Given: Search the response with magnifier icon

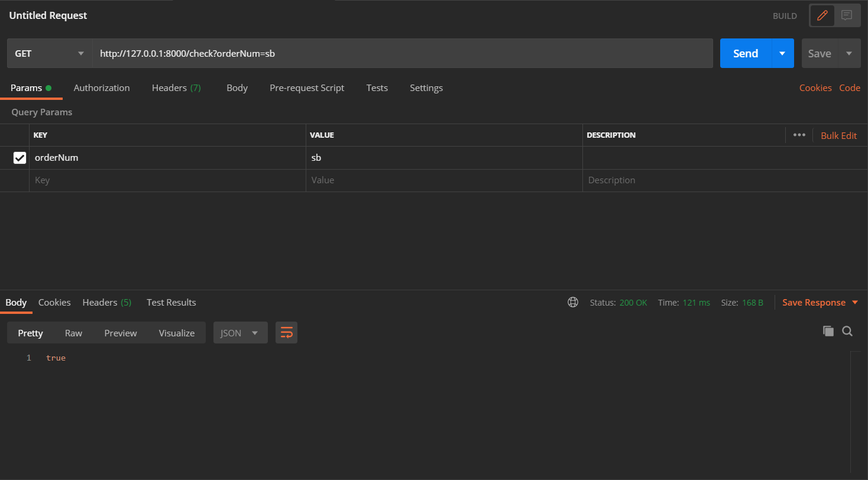Looking at the screenshot, I should [x=847, y=331].
